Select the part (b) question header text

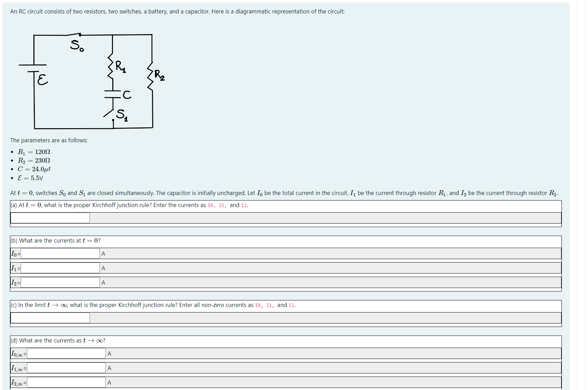tap(55, 240)
